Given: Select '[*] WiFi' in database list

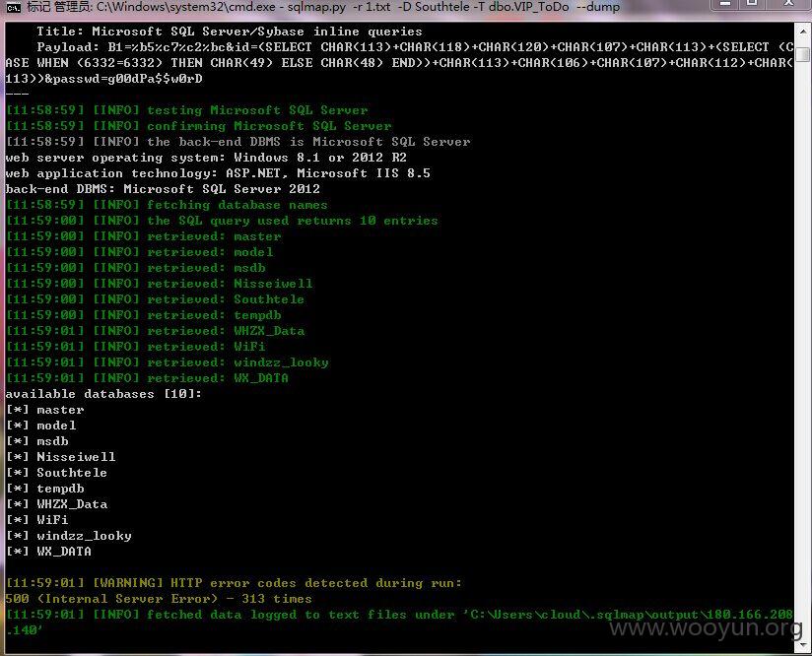Looking at the screenshot, I should [x=37, y=520].
